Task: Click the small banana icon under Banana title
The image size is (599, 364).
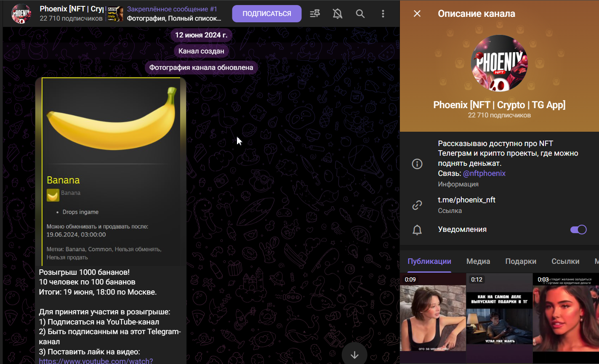Action: point(53,195)
